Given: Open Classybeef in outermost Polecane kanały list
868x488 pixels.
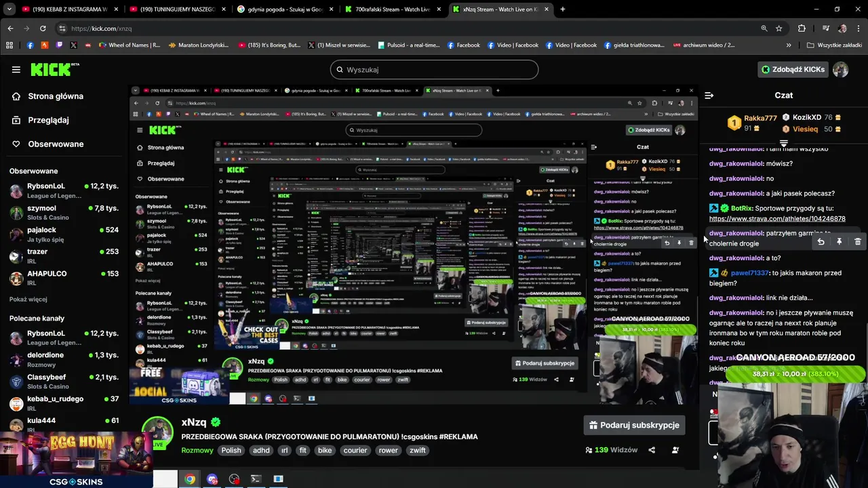Looking at the screenshot, I should click(64, 381).
